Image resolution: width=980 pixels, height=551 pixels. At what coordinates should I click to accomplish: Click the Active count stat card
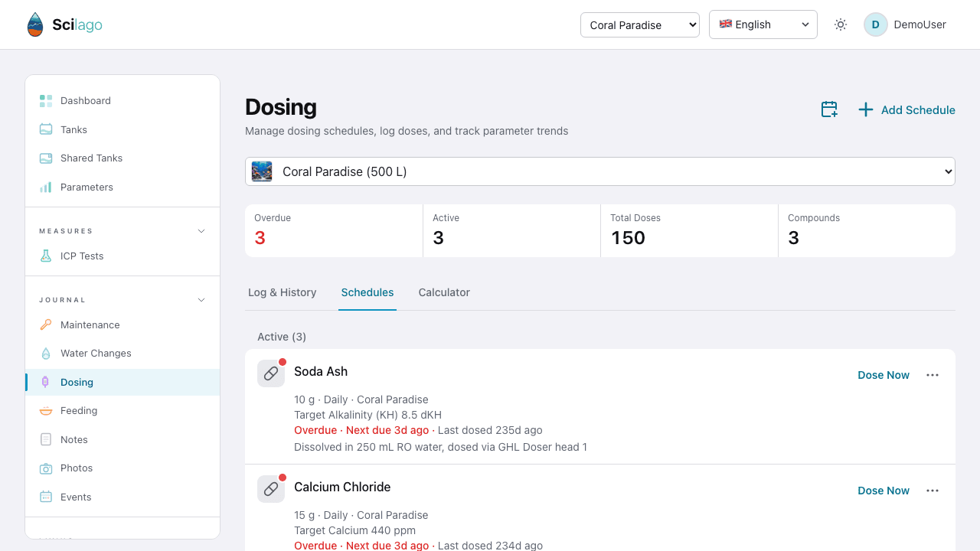(511, 230)
